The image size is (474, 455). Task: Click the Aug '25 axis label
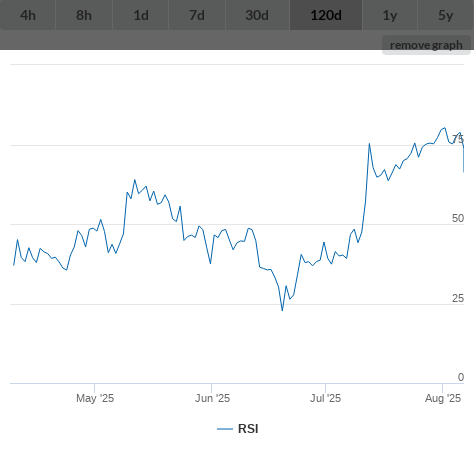coord(443,398)
